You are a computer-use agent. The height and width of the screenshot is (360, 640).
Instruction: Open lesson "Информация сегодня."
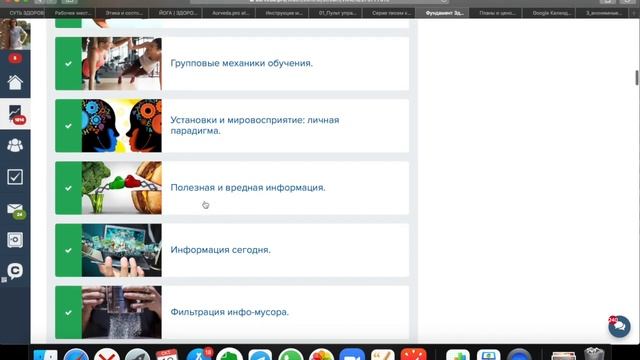(220, 250)
